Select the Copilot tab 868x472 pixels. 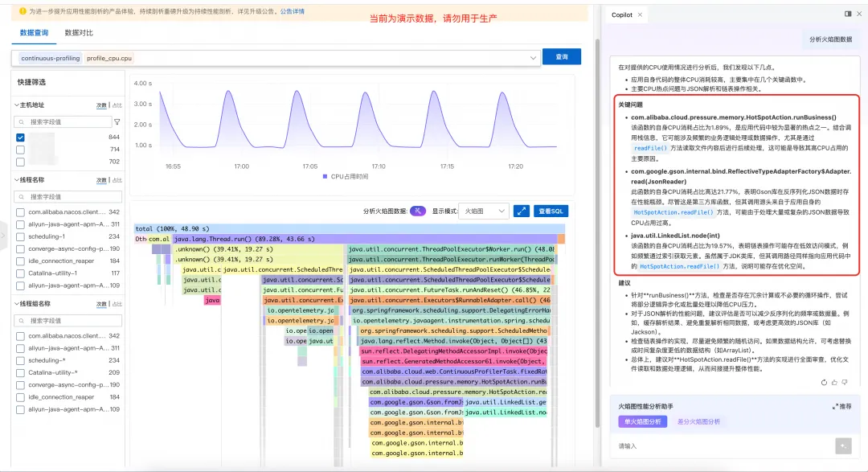(621, 15)
